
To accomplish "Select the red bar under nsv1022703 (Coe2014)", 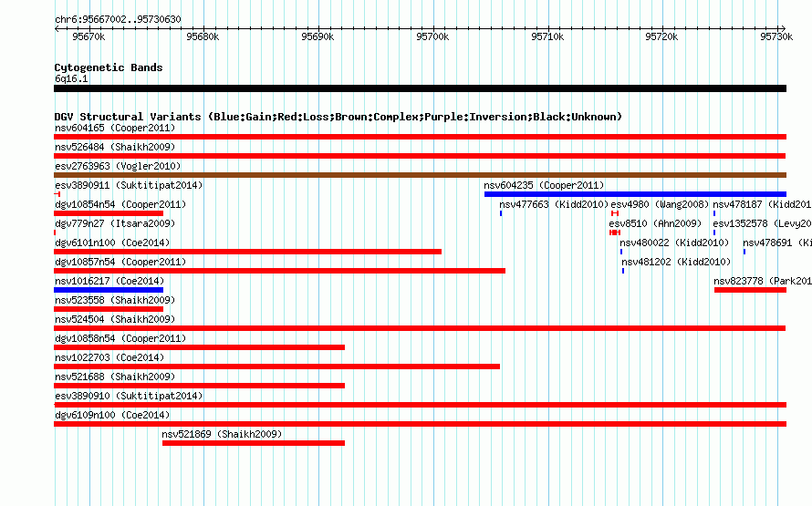I will pyautogui.click(x=277, y=367).
